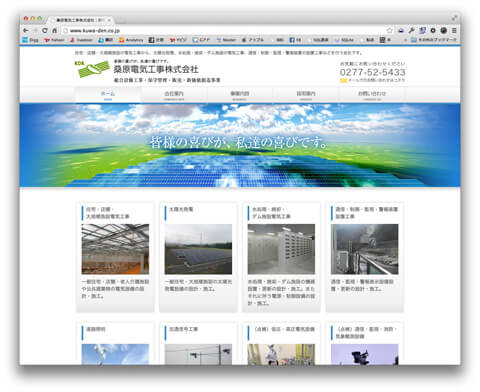Open the Facebook bookmark in bookmarks bar

coord(295,40)
